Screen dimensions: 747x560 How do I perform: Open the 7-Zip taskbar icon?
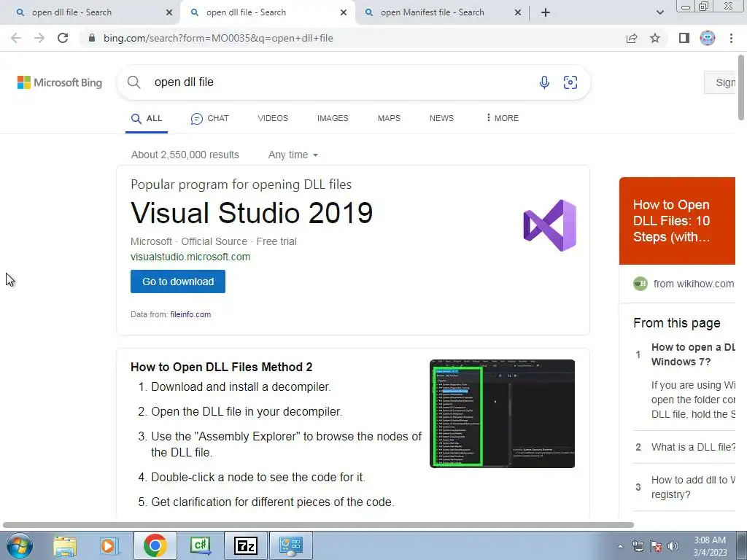[246, 545]
